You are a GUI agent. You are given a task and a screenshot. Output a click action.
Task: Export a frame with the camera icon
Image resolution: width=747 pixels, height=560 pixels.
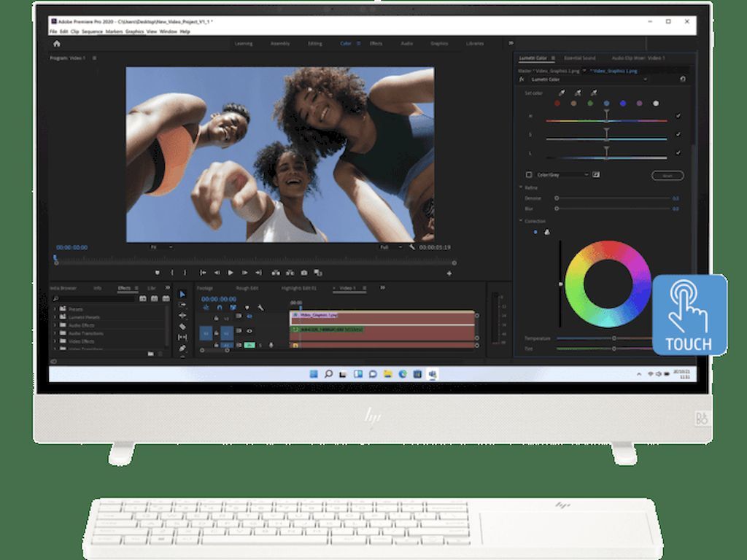304,273
